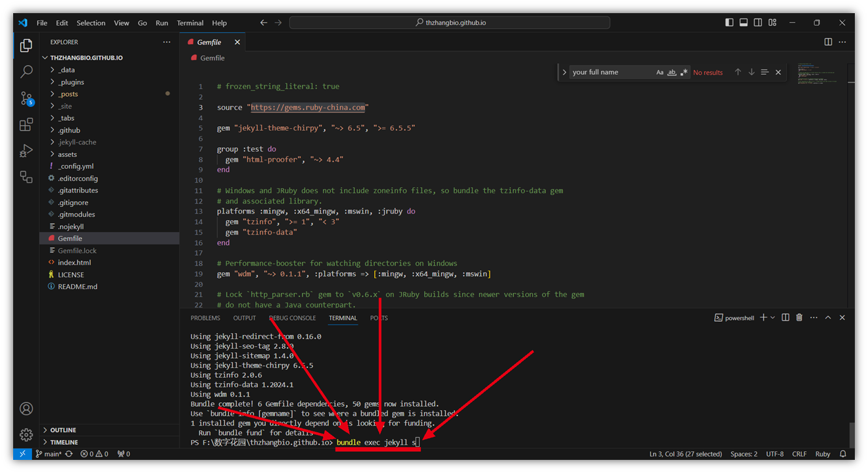Image resolution: width=868 pixels, height=473 pixels.
Task: Change the CRLF end-of-line sequence
Action: (x=799, y=454)
